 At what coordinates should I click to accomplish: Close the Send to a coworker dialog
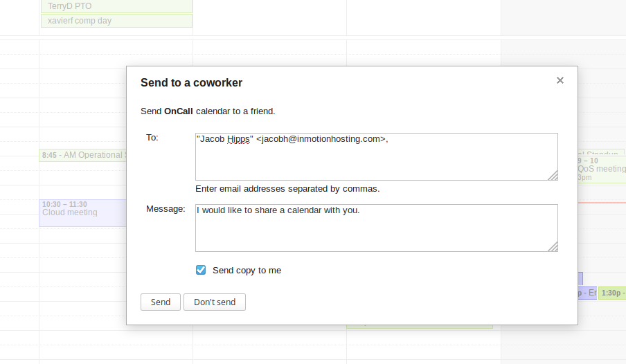560,80
